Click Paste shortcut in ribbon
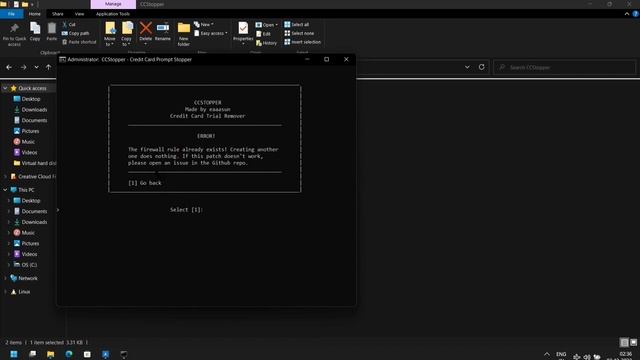640x360 pixels. tap(79, 42)
